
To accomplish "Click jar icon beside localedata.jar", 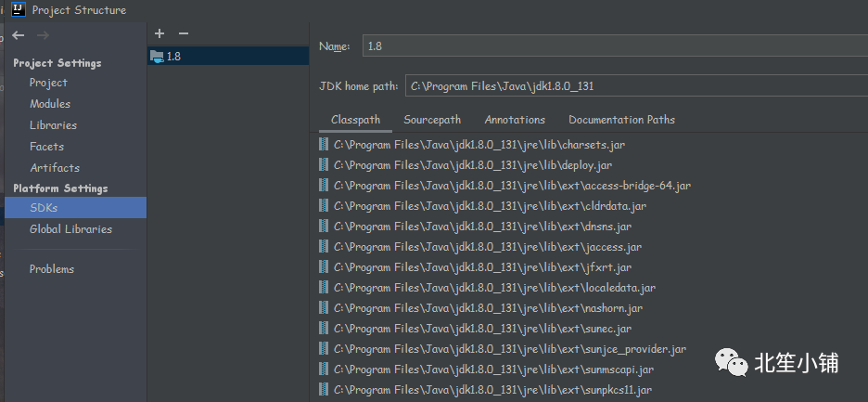I will pos(324,288).
